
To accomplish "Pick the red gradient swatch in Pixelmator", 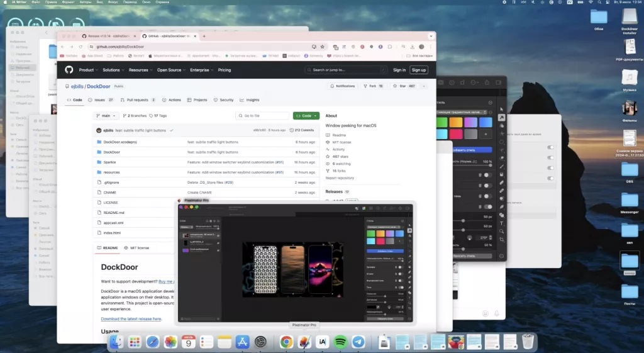I will click(x=456, y=134).
